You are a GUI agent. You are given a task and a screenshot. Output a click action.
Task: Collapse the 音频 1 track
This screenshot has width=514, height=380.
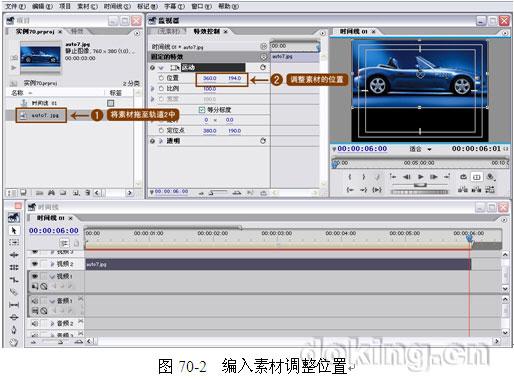tap(52, 301)
